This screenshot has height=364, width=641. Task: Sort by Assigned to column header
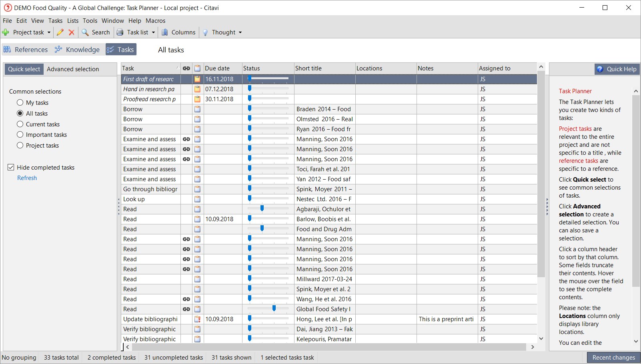coord(507,68)
